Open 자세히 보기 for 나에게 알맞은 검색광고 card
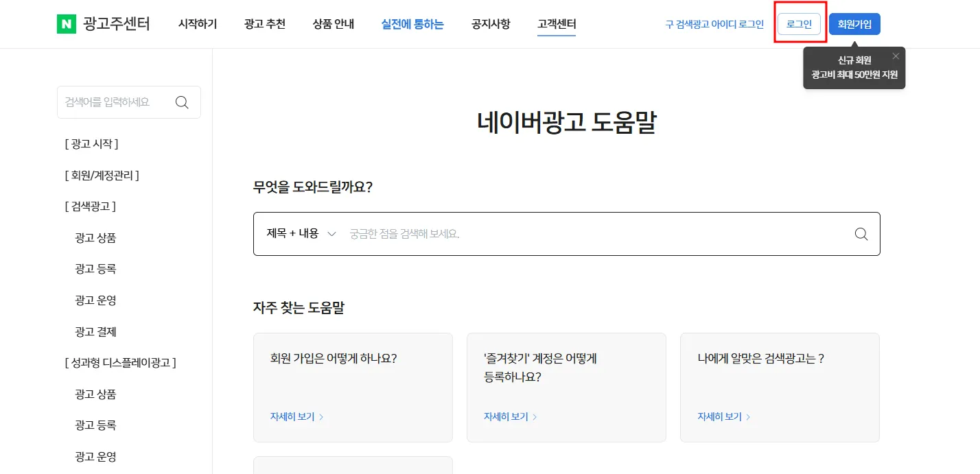980x474 pixels. click(725, 416)
